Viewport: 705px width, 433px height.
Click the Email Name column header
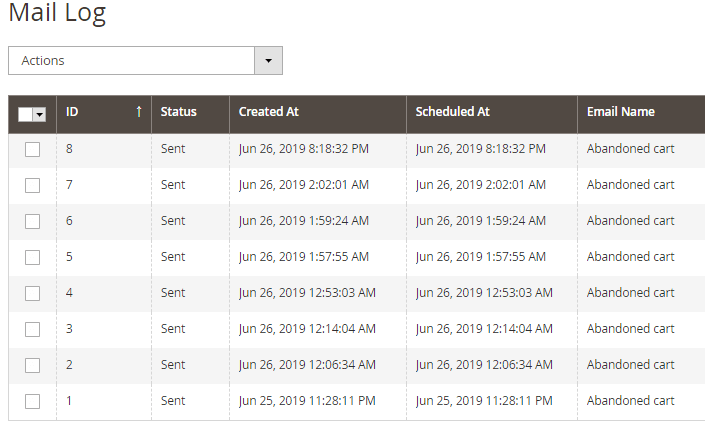(621, 112)
